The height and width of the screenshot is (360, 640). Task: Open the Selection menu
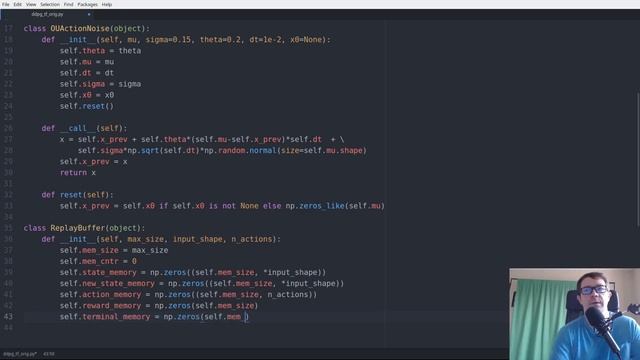pyautogui.click(x=50, y=4)
